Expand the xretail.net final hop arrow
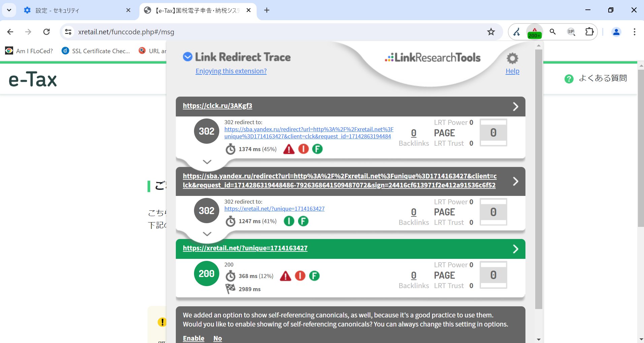This screenshot has height=343, width=644. pos(515,249)
